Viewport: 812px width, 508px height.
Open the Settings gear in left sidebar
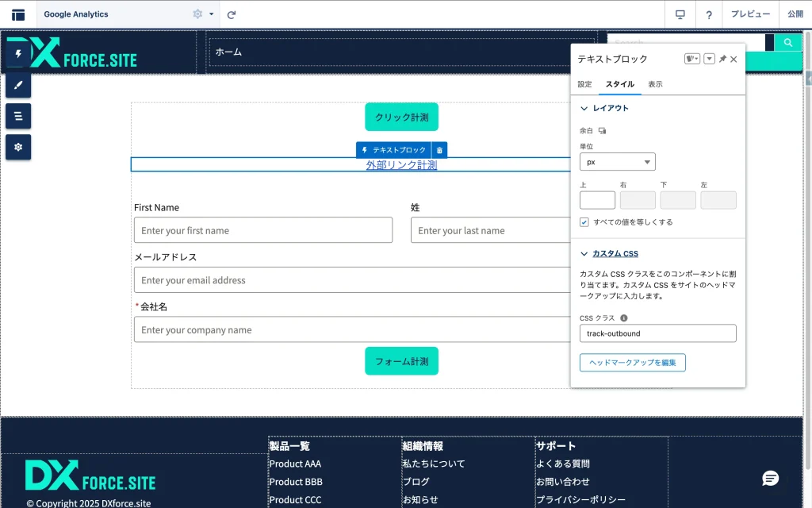coord(18,147)
